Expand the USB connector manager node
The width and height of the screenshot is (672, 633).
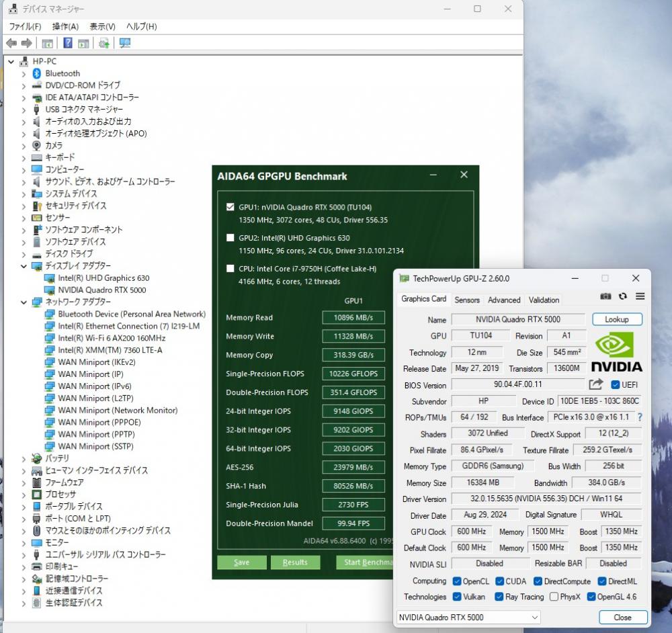click(24, 110)
